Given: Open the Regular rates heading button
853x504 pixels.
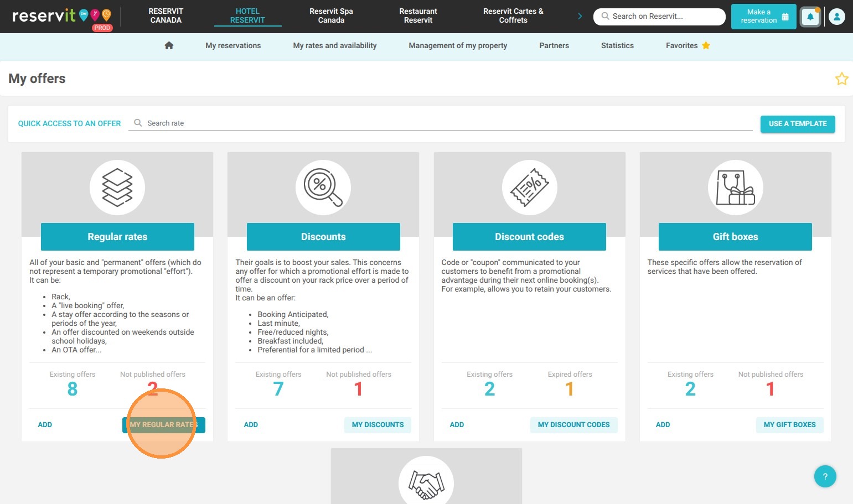Looking at the screenshot, I should [x=117, y=237].
